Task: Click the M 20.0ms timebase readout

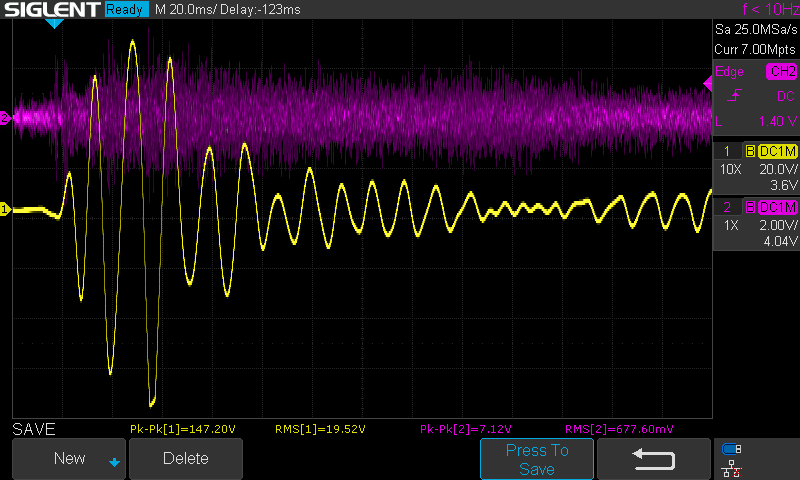Action: (x=184, y=10)
